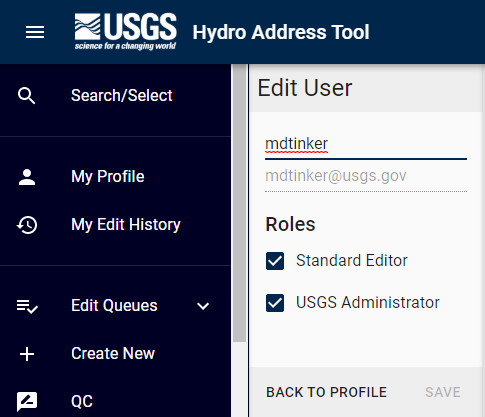The height and width of the screenshot is (417, 485).
Task: Click the Edit Queues checklist icon
Action: click(x=27, y=306)
